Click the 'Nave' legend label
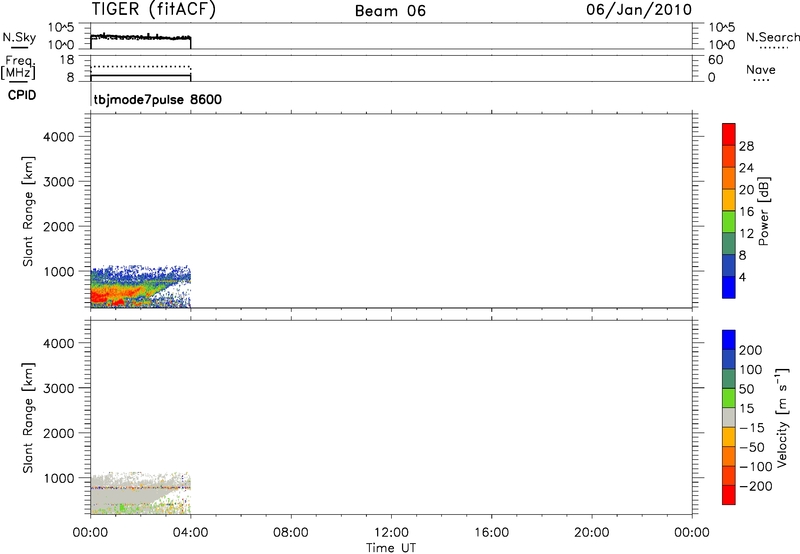800x554 pixels. point(761,70)
